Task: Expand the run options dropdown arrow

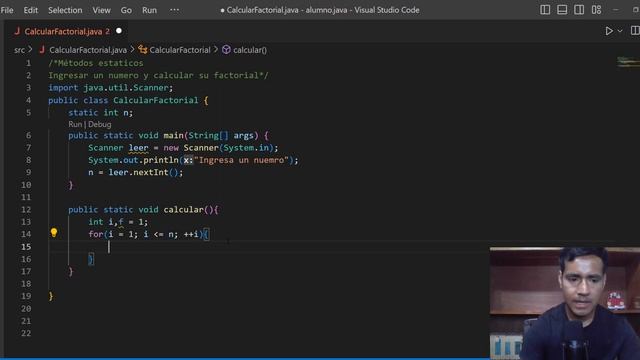Action: pyautogui.click(x=620, y=31)
